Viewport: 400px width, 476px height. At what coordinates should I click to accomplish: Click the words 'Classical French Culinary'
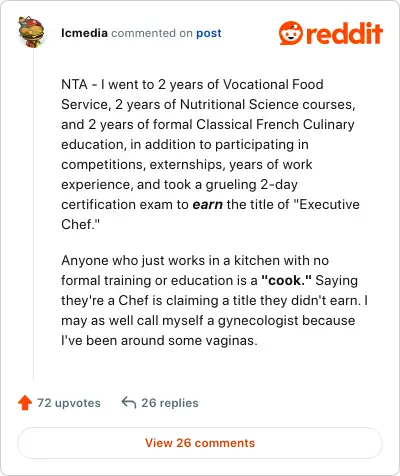pos(275,125)
